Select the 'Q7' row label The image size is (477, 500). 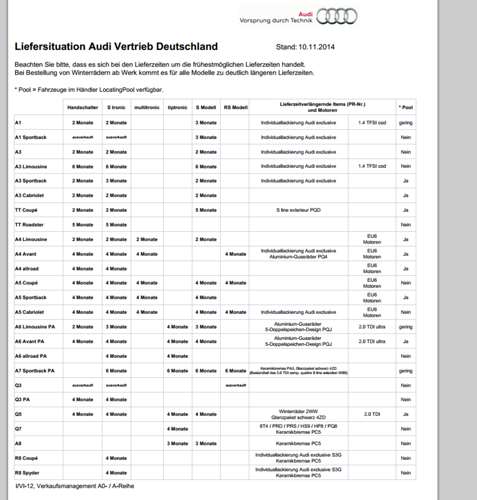18,429
